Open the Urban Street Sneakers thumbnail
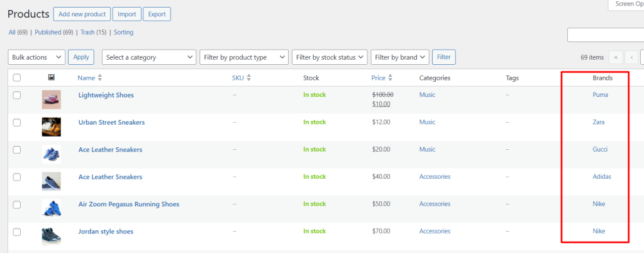Screen dimensions: 644x253 point(52,127)
